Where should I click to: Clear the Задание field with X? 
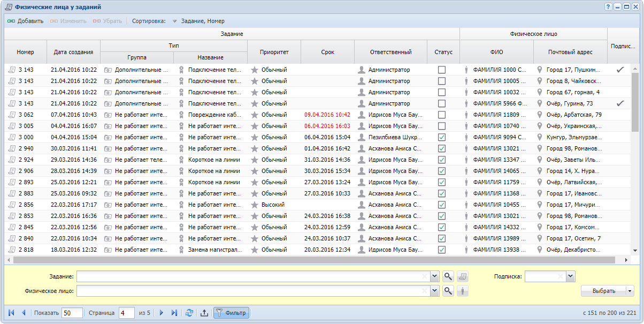click(x=425, y=276)
